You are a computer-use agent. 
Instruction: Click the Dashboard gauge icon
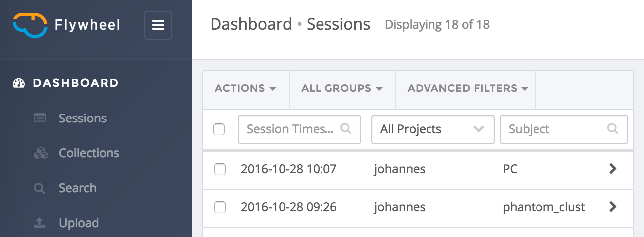(x=19, y=83)
